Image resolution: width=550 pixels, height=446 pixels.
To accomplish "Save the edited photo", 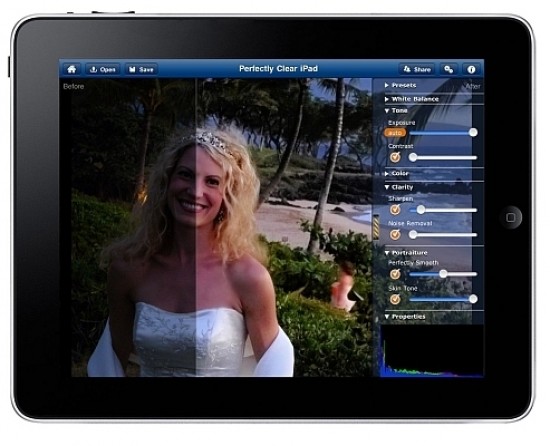I will click(x=141, y=69).
